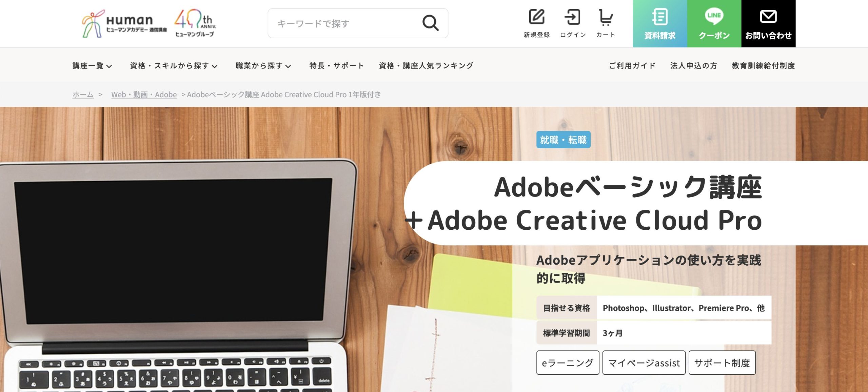Expand the 講座一覧 dropdown menu
The width and height of the screenshot is (868, 392).
click(x=92, y=66)
